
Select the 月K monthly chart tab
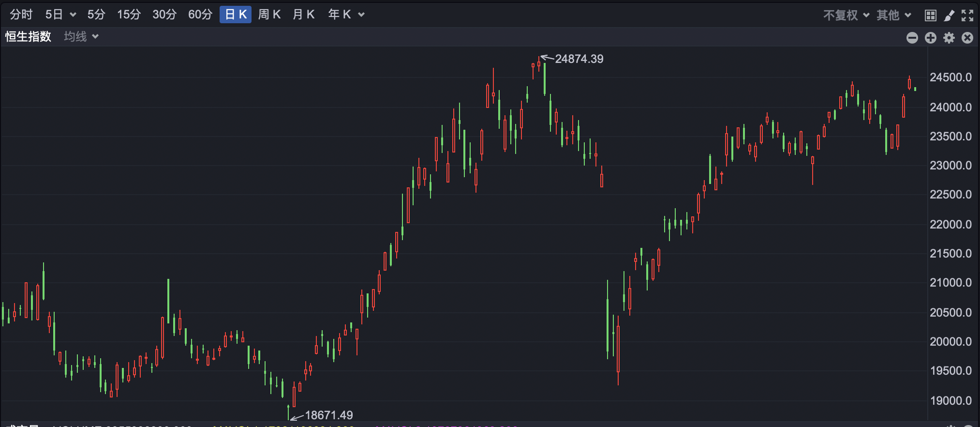[x=304, y=15]
